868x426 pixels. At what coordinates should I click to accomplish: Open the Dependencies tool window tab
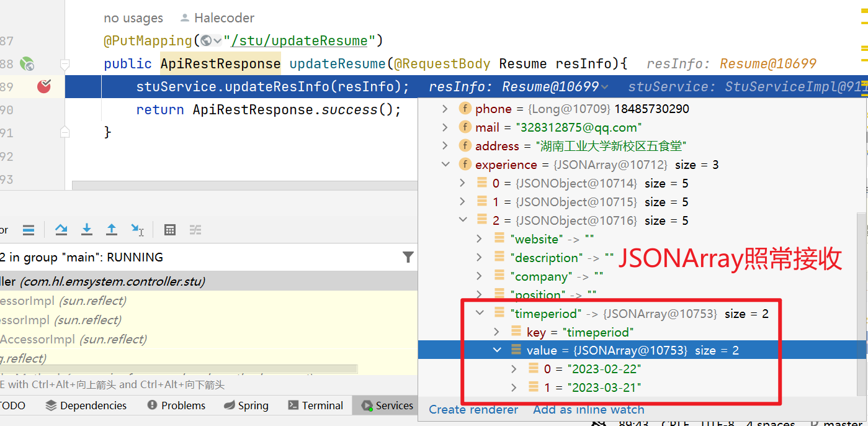pyautogui.click(x=86, y=406)
